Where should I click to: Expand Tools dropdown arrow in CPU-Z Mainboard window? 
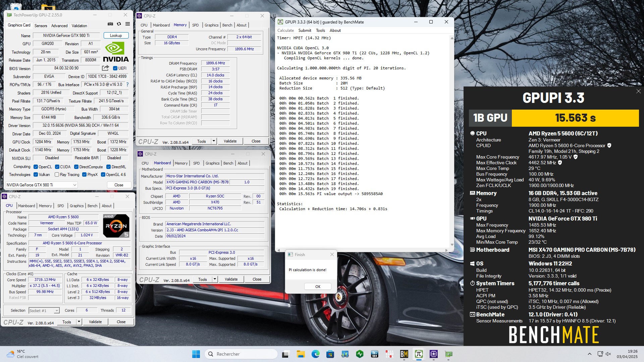tap(215, 279)
